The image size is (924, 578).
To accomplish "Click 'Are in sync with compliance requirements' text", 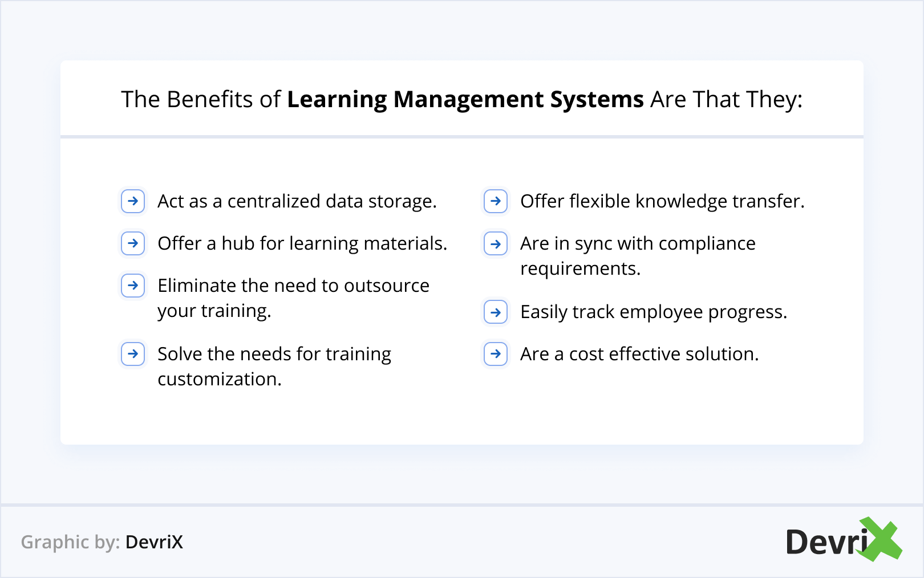I will tap(638, 256).
